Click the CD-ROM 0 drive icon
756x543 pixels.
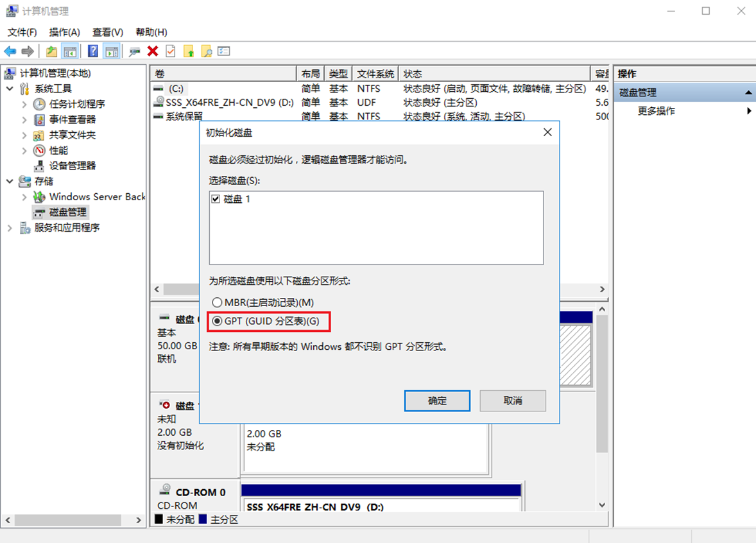click(165, 490)
